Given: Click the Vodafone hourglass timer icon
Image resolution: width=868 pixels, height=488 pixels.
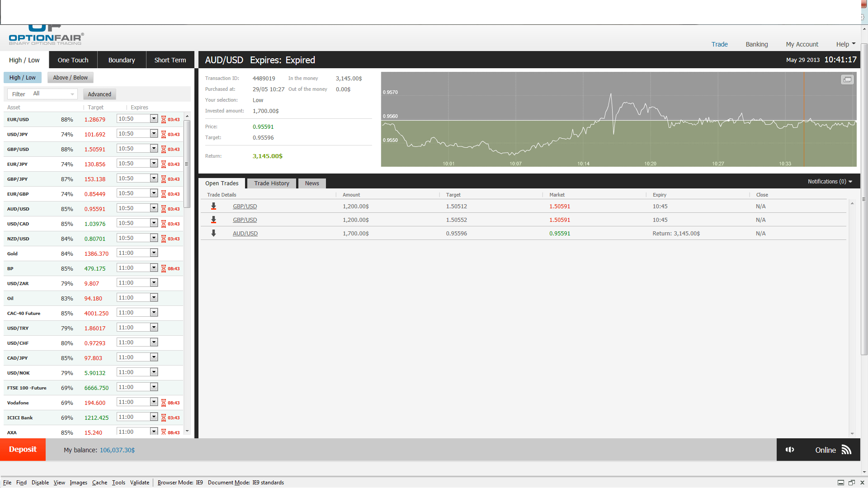Looking at the screenshot, I should (164, 403).
